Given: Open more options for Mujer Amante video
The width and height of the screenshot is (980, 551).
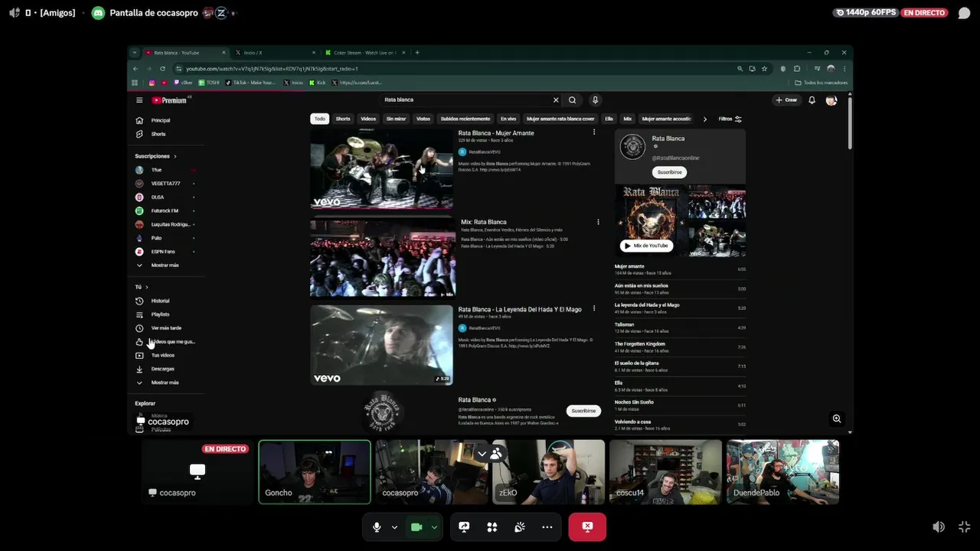Looking at the screenshot, I should pyautogui.click(x=594, y=132).
